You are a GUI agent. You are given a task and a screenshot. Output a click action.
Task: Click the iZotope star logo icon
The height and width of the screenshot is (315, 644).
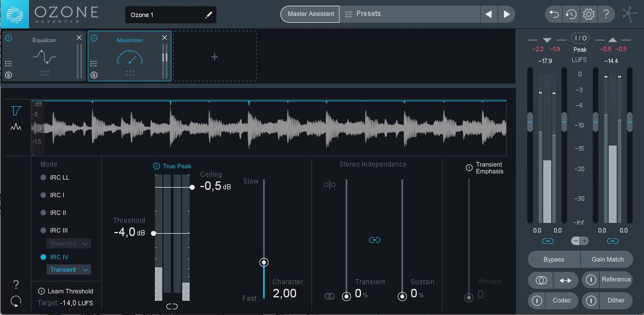coord(630,14)
